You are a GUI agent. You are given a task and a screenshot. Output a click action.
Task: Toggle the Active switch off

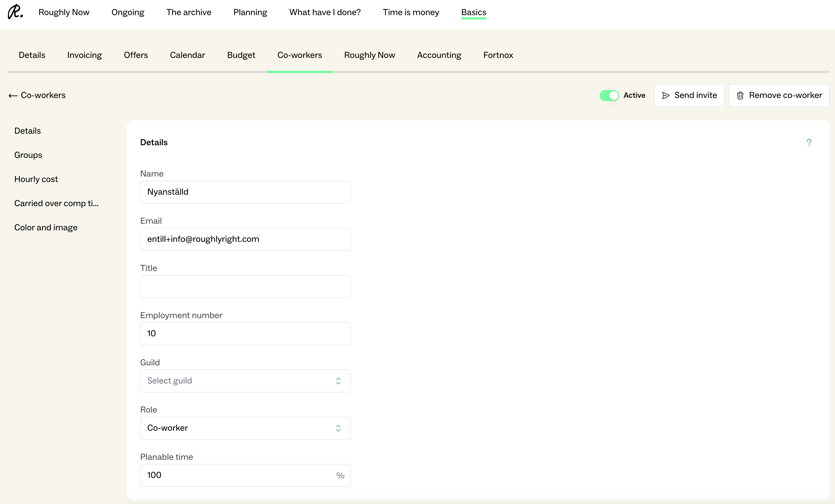[609, 96]
